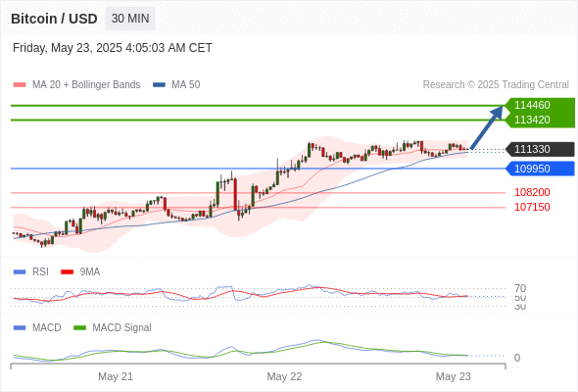Click the 9MA red legend swatch

pyautogui.click(x=67, y=272)
